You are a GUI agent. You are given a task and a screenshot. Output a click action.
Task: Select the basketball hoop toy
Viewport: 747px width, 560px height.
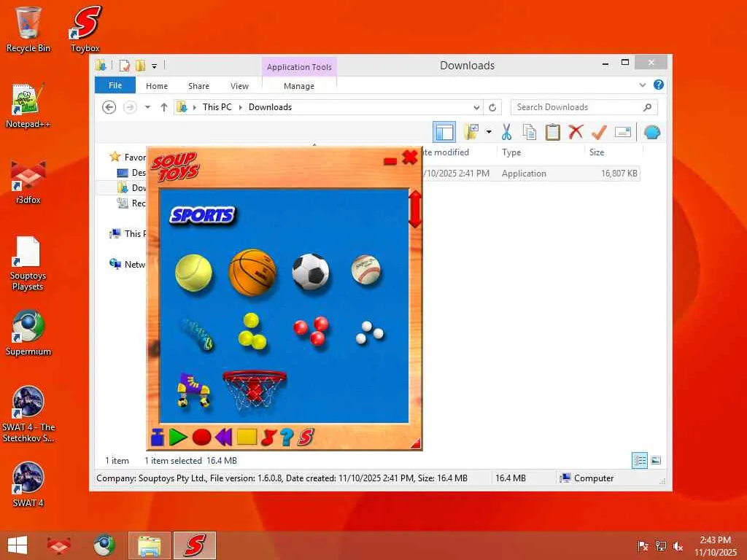tap(255, 390)
